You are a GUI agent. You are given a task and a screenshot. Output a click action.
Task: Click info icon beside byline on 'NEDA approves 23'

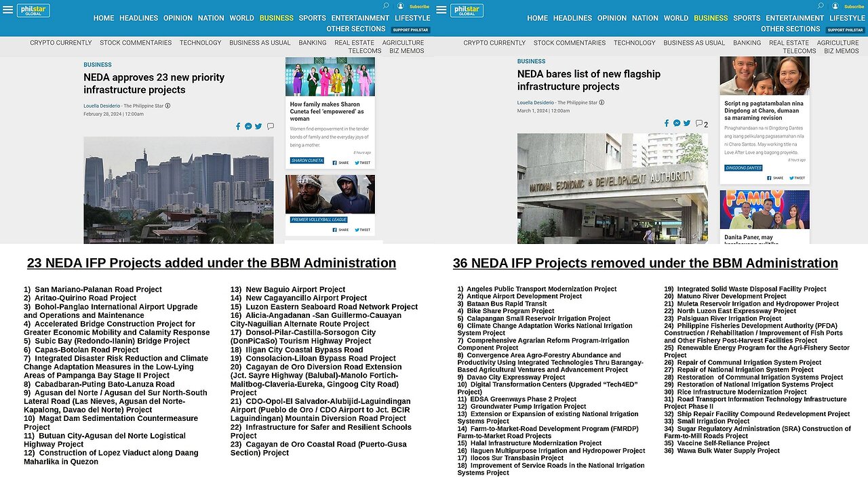coord(168,106)
